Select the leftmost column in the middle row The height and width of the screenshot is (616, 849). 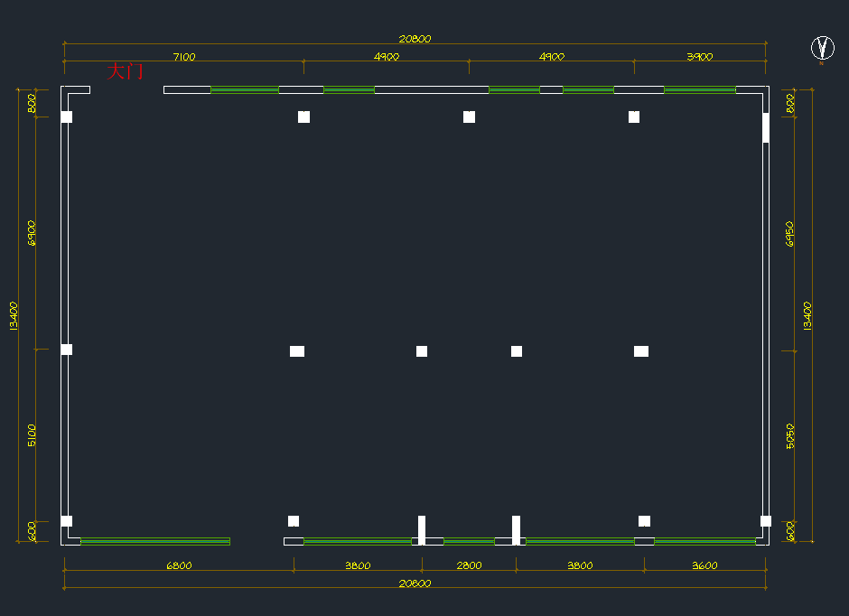tap(67, 350)
